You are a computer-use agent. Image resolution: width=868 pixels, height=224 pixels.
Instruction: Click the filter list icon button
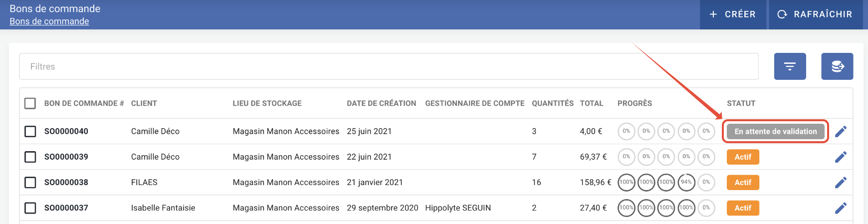790,66
